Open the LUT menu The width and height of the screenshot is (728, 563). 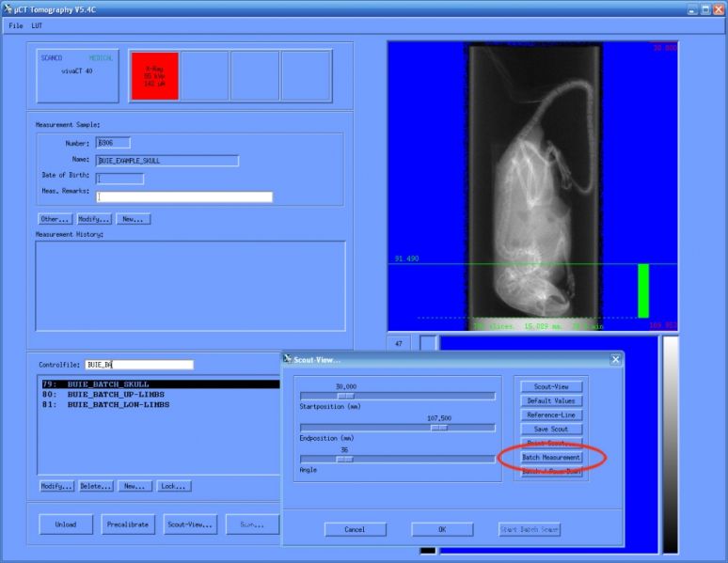37,26
